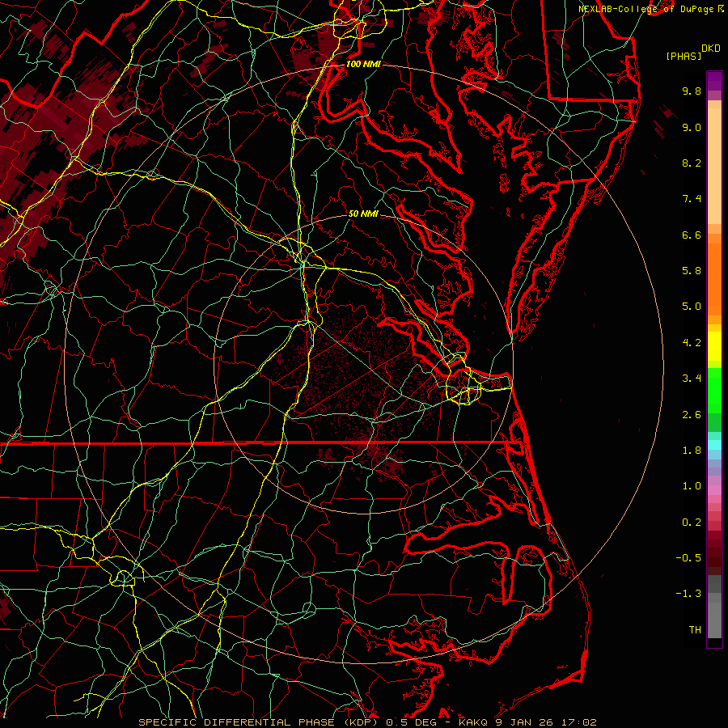Pick the peach segment of the color bar

pyautogui.click(x=714, y=166)
